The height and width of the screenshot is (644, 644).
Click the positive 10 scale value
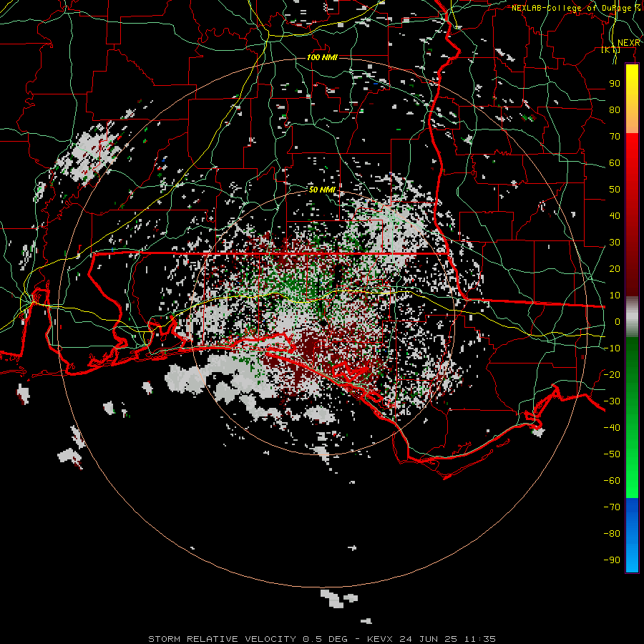point(615,296)
